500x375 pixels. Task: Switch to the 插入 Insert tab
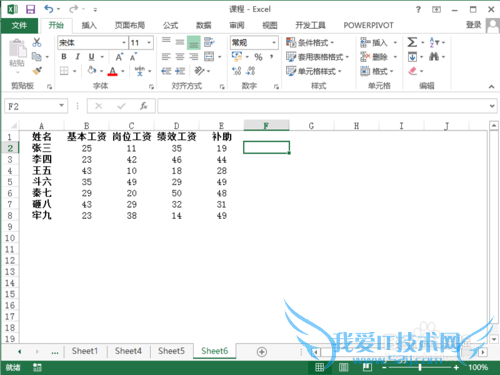pyautogui.click(x=89, y=25)
